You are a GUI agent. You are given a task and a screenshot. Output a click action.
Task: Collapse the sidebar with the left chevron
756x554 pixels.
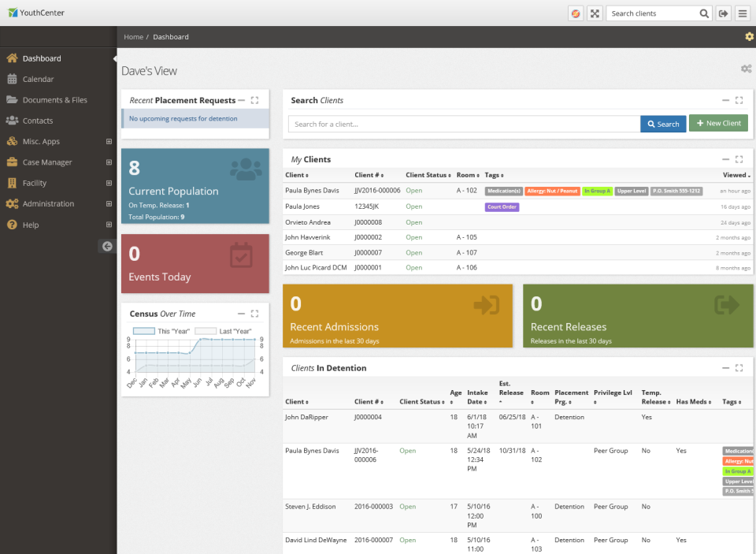click(x=106, y=246)
